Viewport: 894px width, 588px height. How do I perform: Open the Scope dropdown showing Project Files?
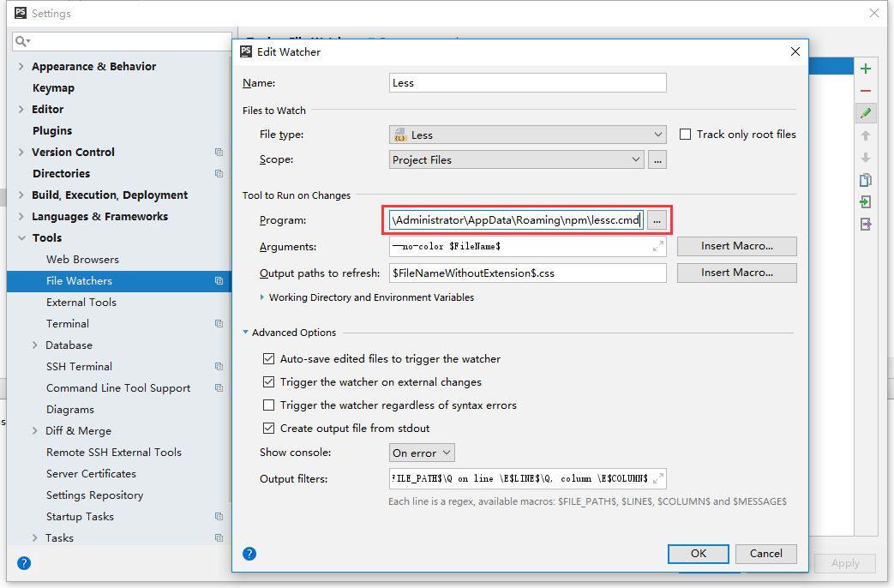click(516, 159)
